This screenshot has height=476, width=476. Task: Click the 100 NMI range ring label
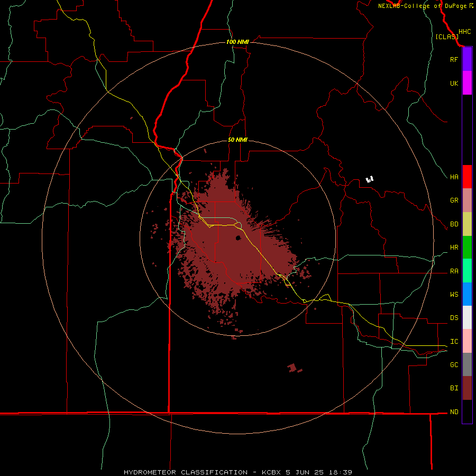tap(237, 42)
